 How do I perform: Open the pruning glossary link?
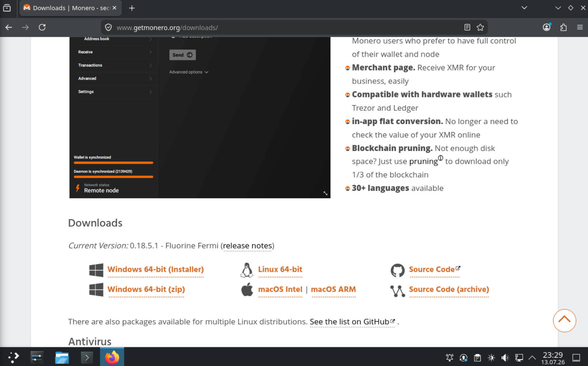pos(423,161)
